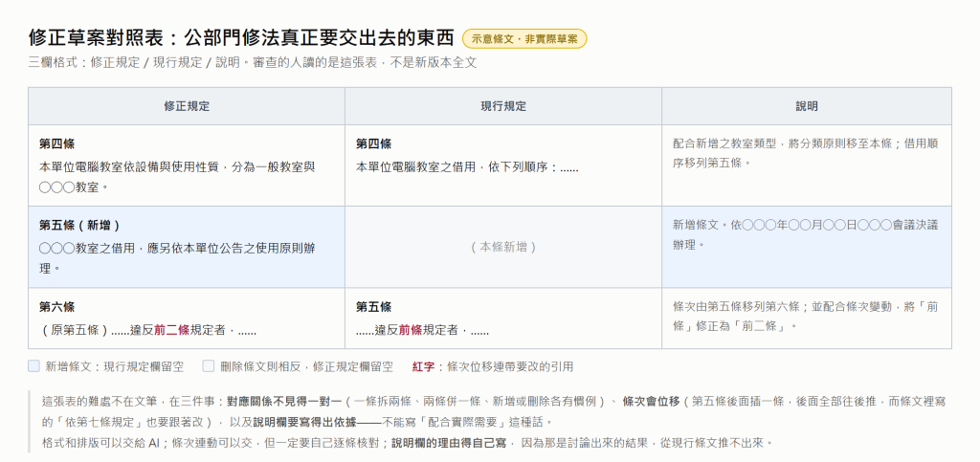
Task: Click the explanation 配合新增之教室類型
Action: tap(806, 153)
